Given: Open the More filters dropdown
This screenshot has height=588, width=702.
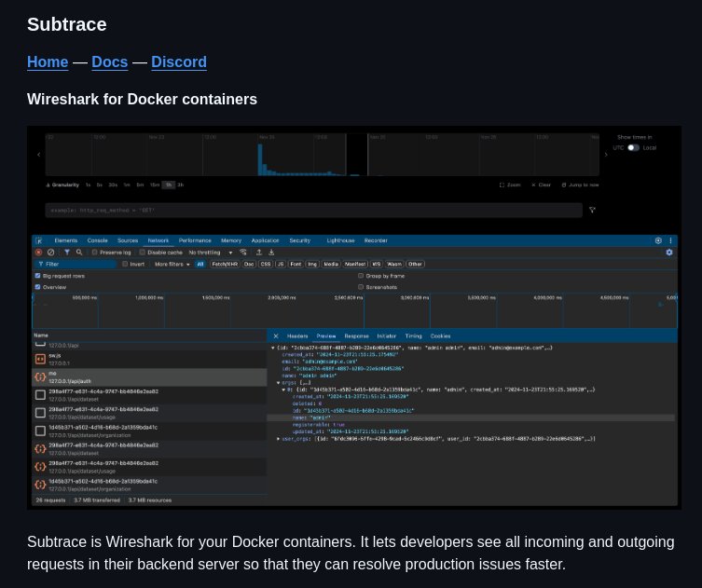Looking at the screenshot, I should click(x=172, y=264).
